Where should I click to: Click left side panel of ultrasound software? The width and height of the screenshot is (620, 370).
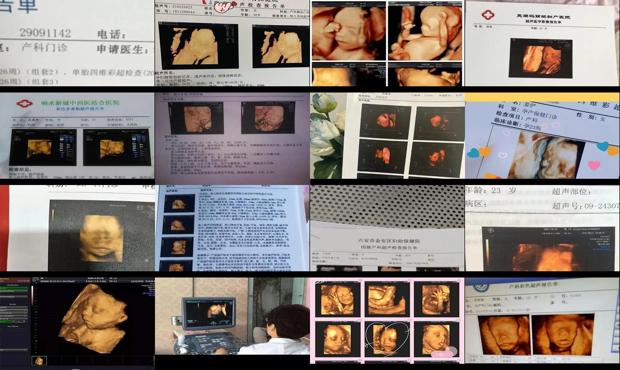(x=15, y=322)
